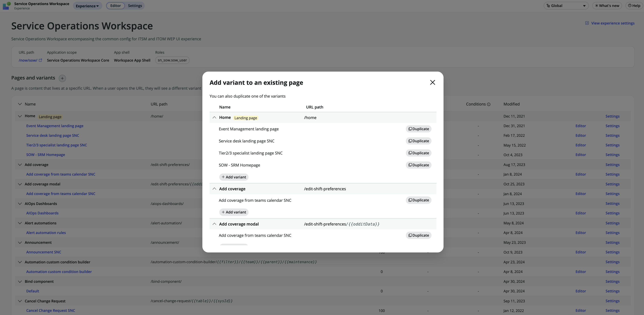Open Alert automation rules variant link
644x315 pixels.
click(x=46, y=233)
